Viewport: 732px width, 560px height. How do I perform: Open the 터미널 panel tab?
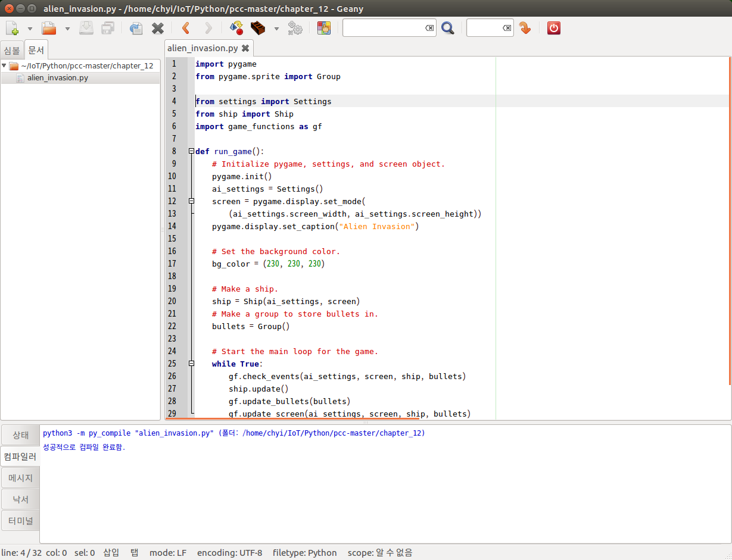click(21, 520)
